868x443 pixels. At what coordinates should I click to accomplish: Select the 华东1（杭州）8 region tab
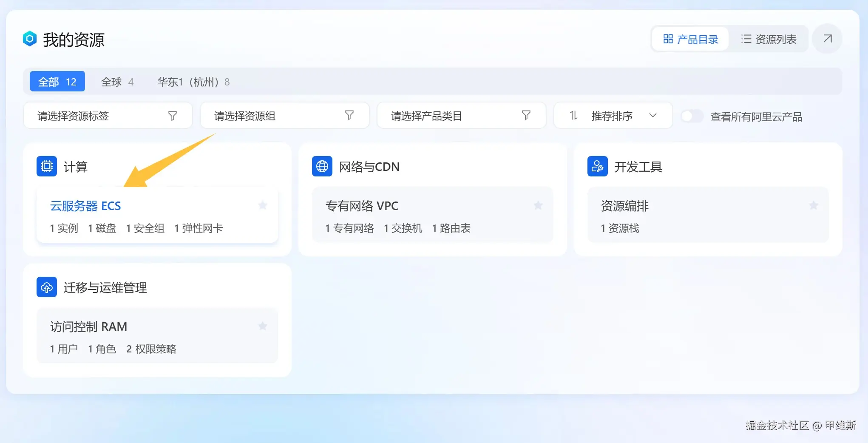[193, 82]
